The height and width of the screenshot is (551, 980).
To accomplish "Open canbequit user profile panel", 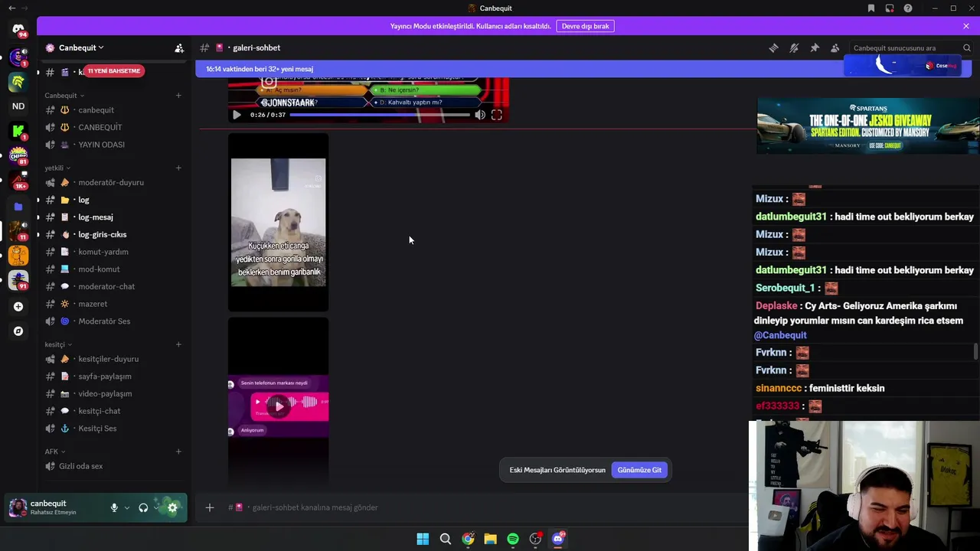I will tap(55, 507).
